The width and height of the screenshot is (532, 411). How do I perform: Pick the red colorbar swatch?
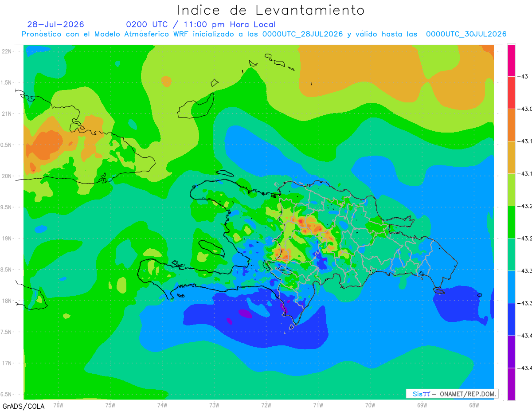click(x=511, y=92)
